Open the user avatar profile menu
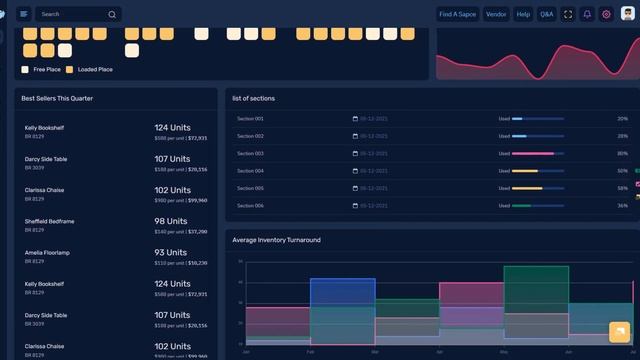This screenshot has height=360, width=640. click(628, 13)
